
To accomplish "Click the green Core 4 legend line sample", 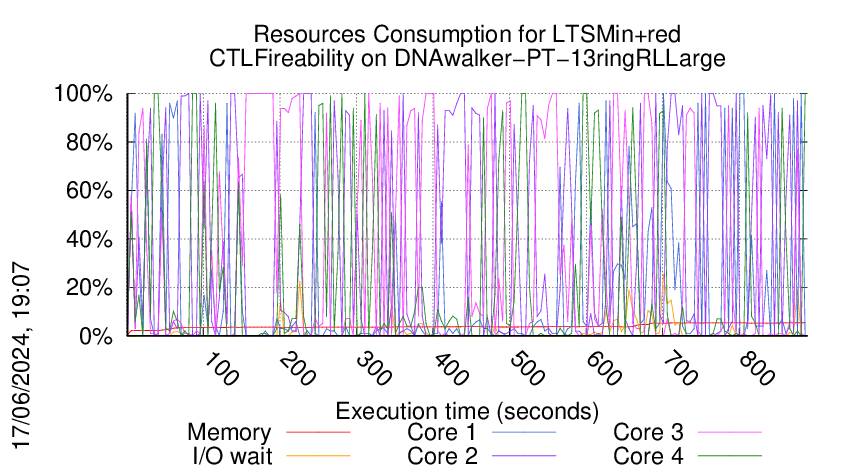I will pos(730,456).
